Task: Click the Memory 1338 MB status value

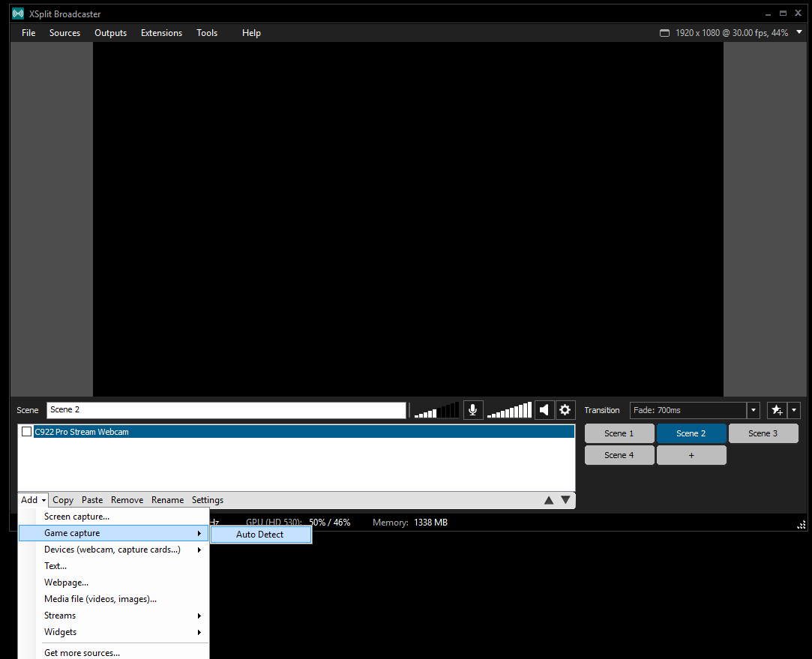Action: point(431,523)
